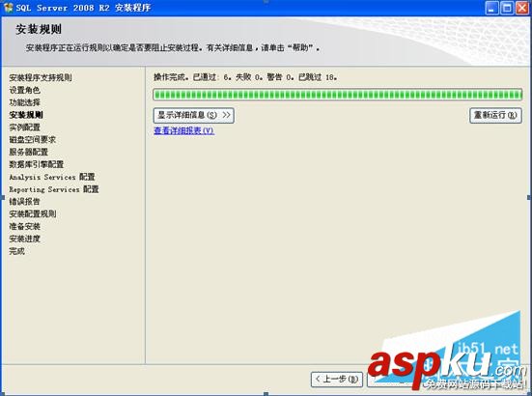Image resolution: width=532 pixels, height=396 pixels.
Task: Select 实例配置 step in sidebar
Action: pyautogui.click(x=24, y=127)
